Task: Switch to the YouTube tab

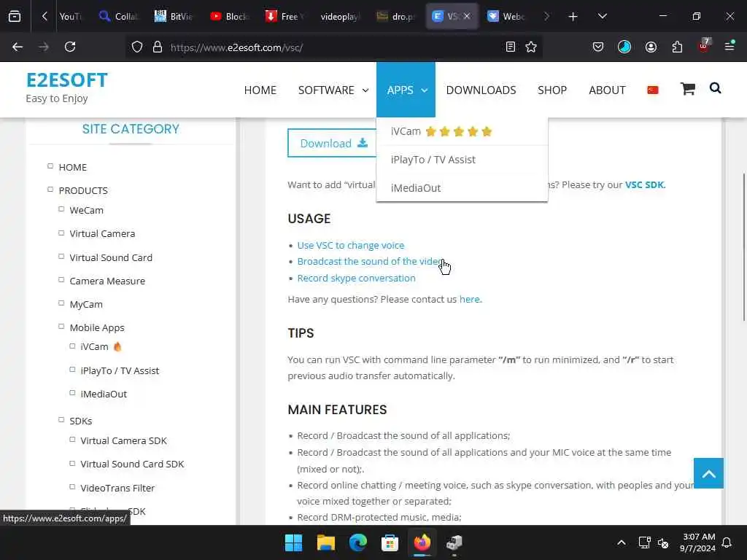Action: [70, 16]
